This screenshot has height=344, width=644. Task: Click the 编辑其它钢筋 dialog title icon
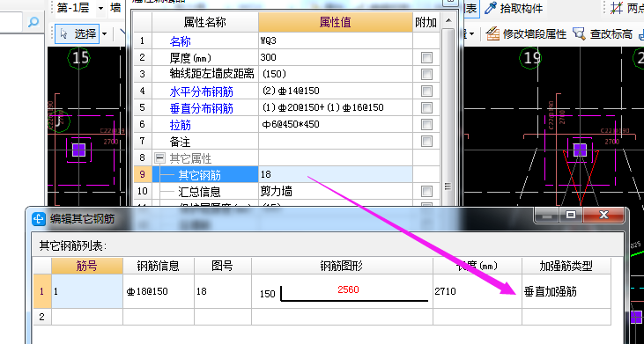39,219
